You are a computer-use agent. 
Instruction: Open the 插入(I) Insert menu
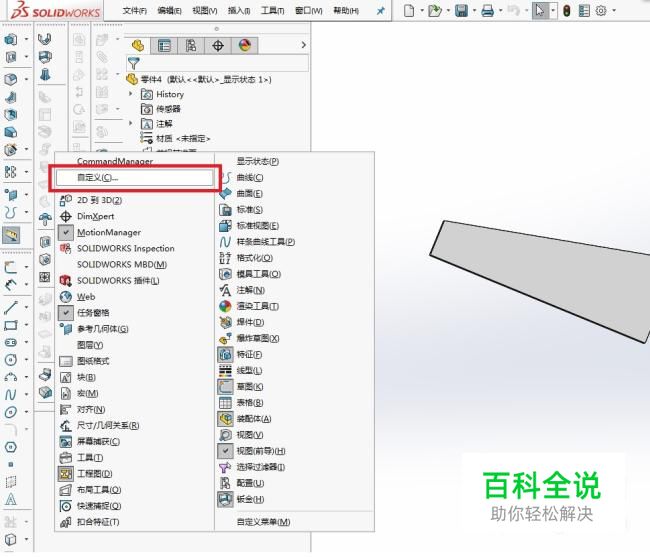click(239, 11)
